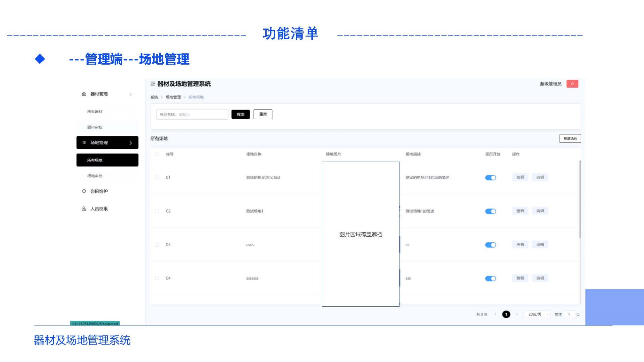Open the 场地审批 submenu item
The image size is (644, 362).
tap(95, 176)
